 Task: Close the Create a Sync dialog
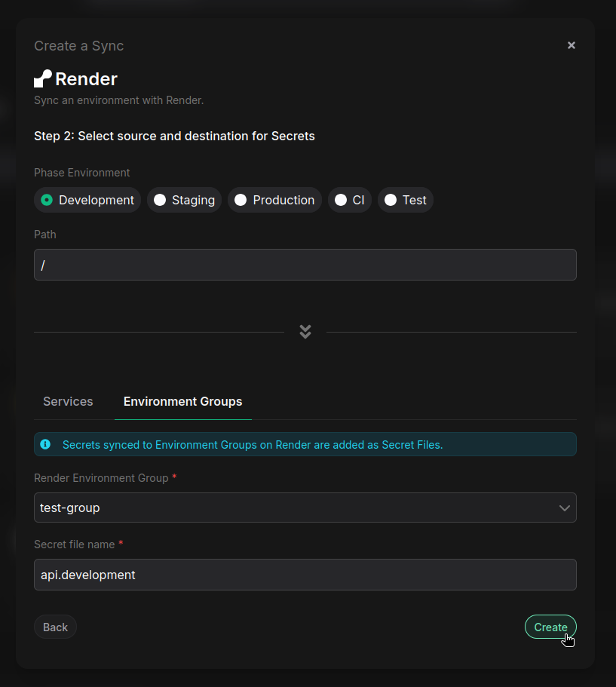coord(571,44)
